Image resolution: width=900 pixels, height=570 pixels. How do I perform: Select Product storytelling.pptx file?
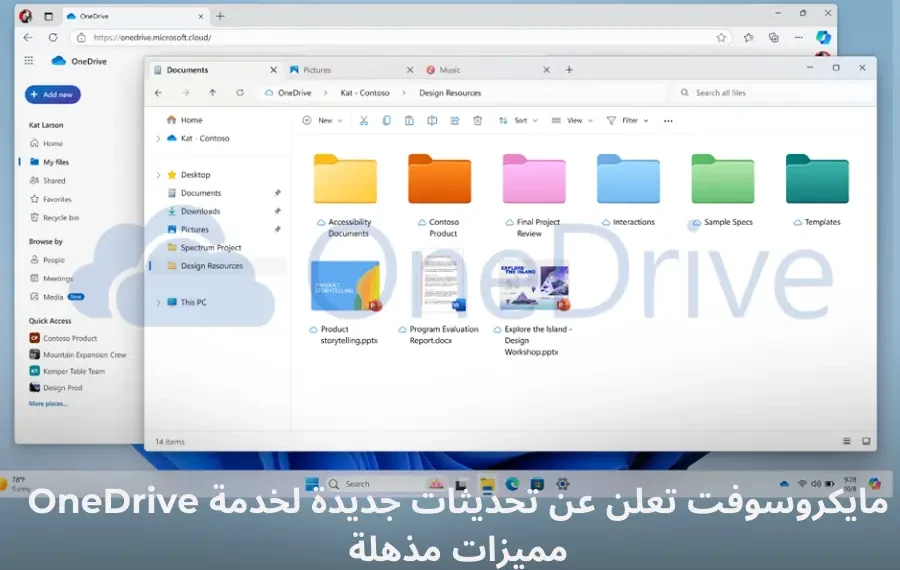coord(345,303)
